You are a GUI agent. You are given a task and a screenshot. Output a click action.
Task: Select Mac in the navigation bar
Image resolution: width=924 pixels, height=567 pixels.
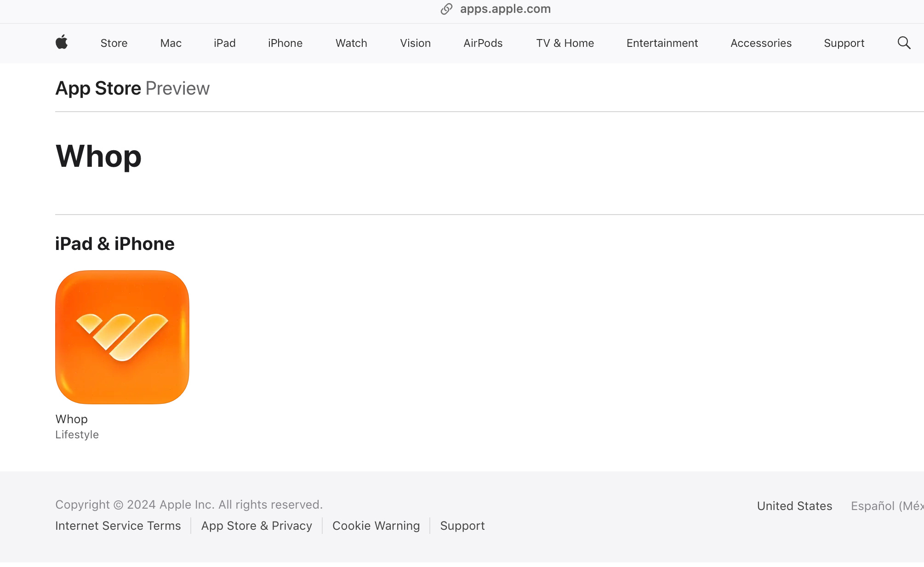tap(171, 43)
